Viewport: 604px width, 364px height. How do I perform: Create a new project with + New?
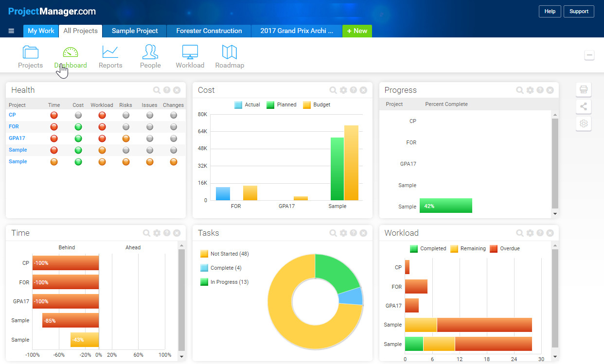[357, 31]
